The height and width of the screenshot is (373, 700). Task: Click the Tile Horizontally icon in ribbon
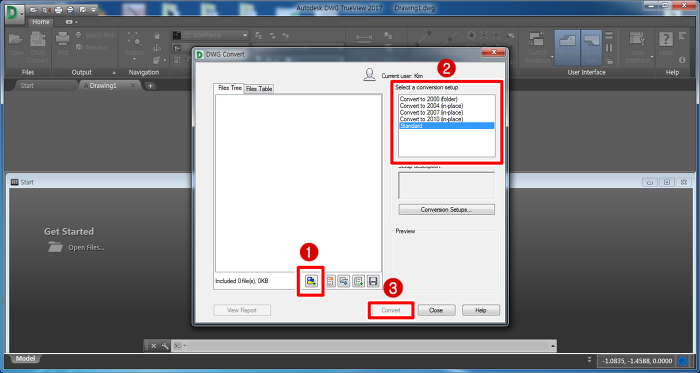[609, 35]
